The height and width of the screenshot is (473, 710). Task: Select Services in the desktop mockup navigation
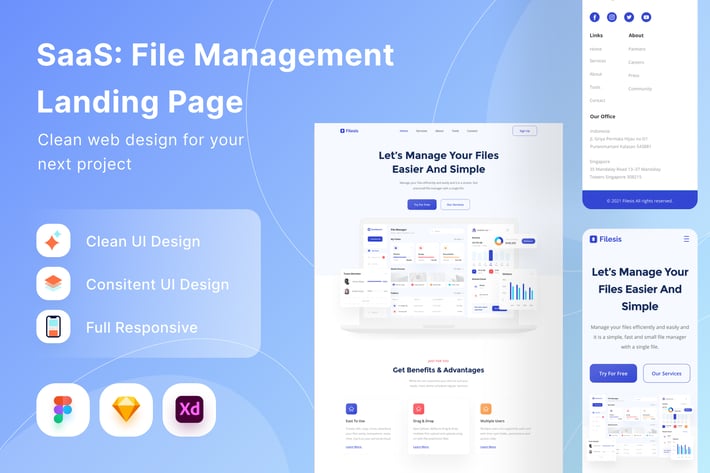422,131
